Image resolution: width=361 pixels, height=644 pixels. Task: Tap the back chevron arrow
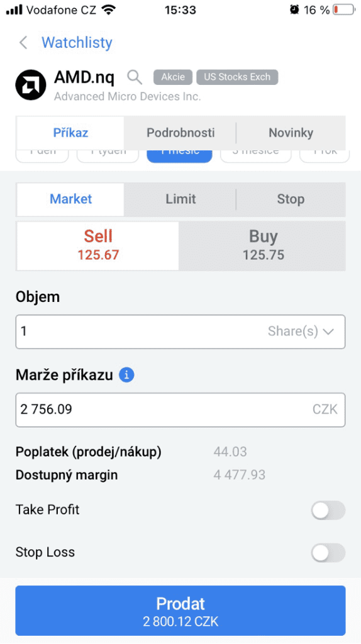23,42
